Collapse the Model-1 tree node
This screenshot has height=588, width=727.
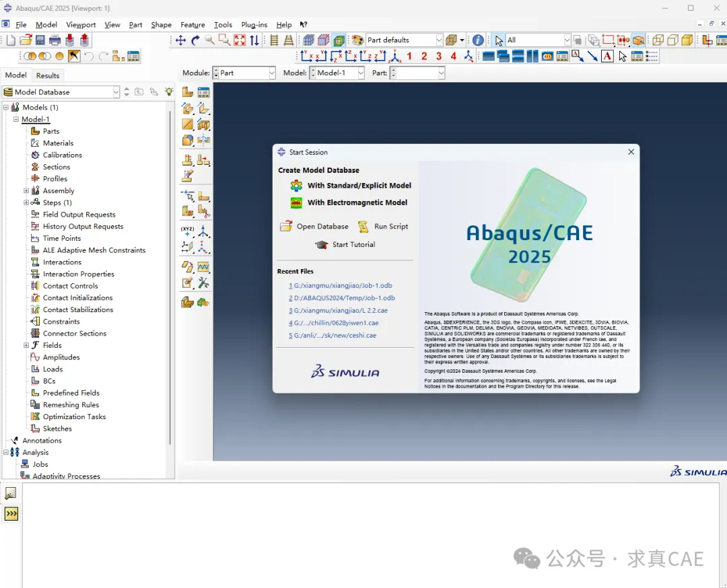point(16,119)
